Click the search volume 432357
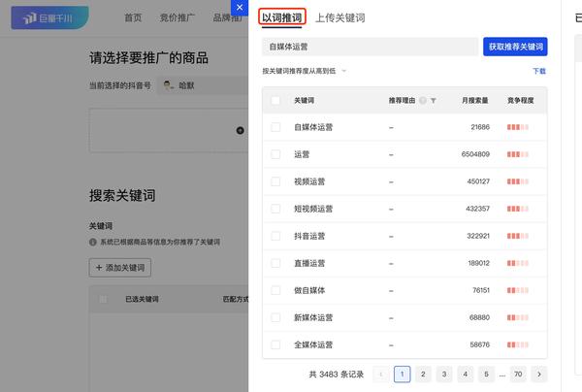The width and height of the screenshot is (582, 392). 477,209
